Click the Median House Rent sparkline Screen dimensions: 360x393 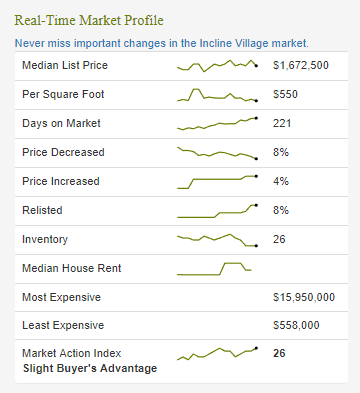pyautogui.click(x=214, y=269)
